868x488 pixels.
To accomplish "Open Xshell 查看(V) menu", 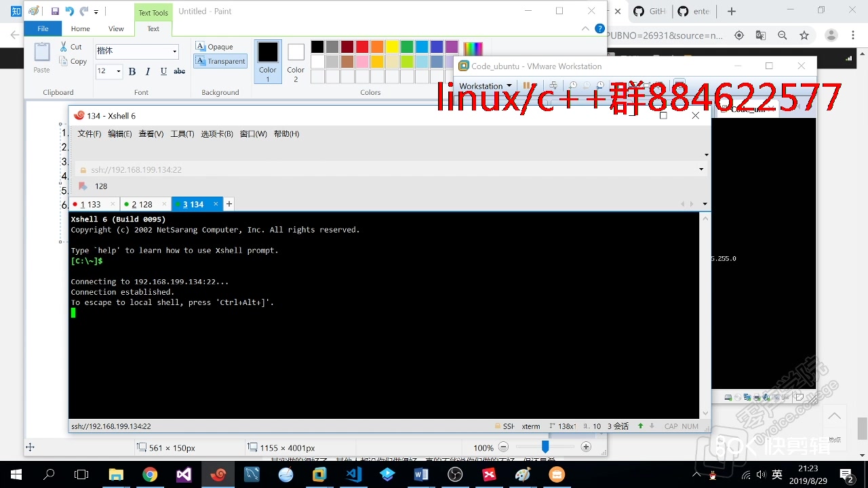I will click(151, 134).
